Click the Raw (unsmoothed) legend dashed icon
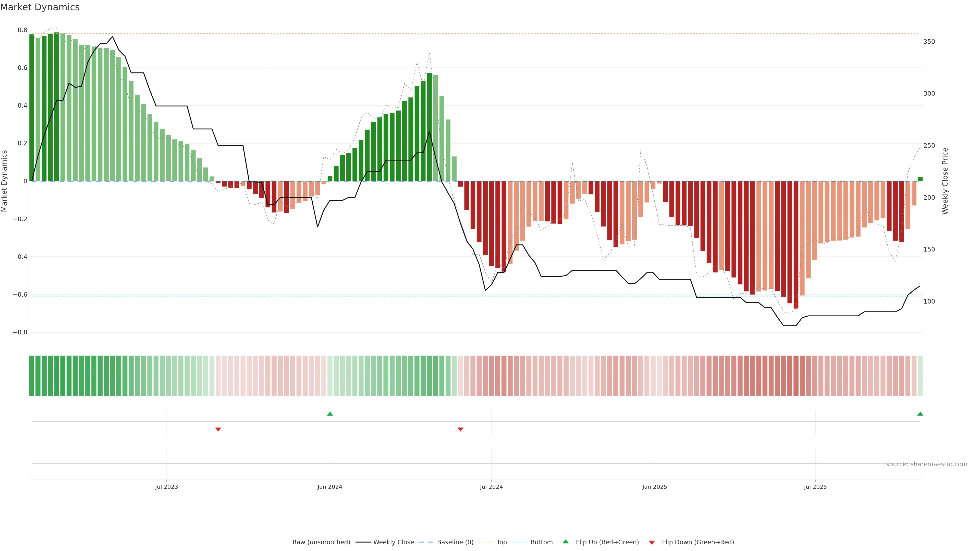The image size is (980, 551). coord(281,542)
